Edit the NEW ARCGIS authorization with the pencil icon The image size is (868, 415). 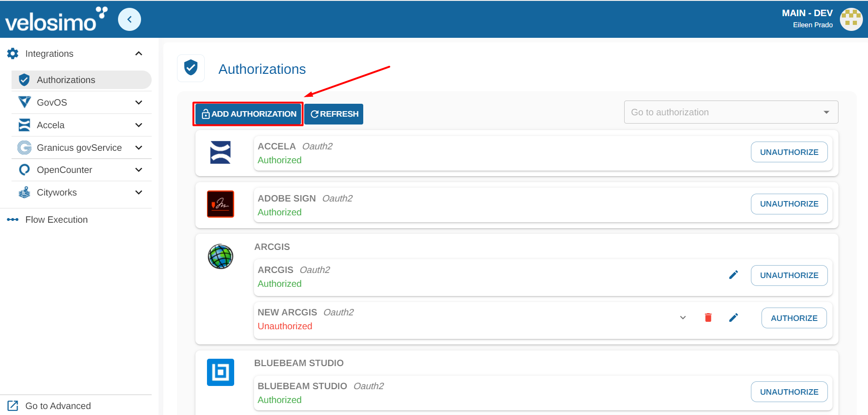[x=733, y=318]
